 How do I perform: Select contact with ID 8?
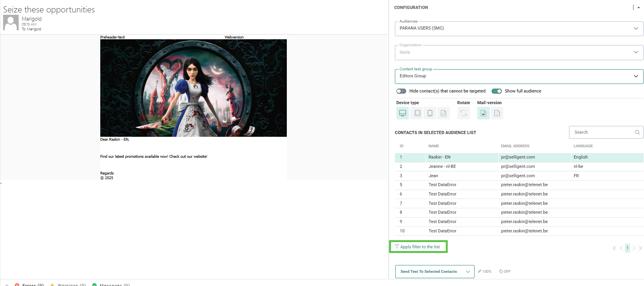point(519,212)
